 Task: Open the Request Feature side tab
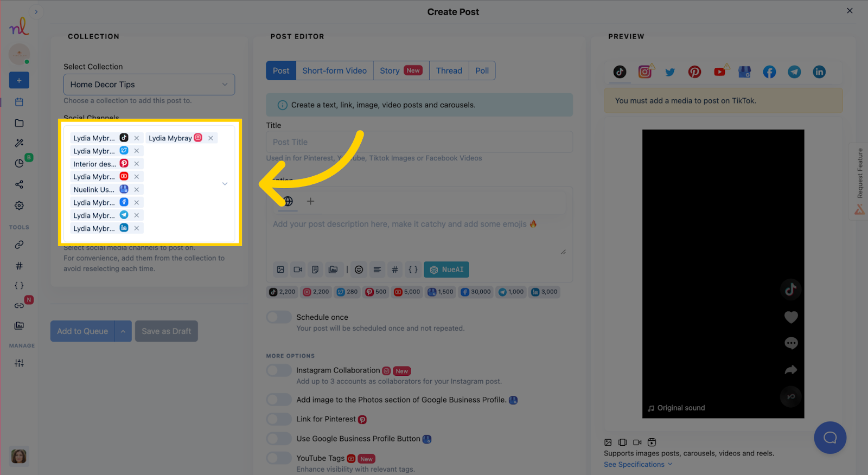(859, 181)
